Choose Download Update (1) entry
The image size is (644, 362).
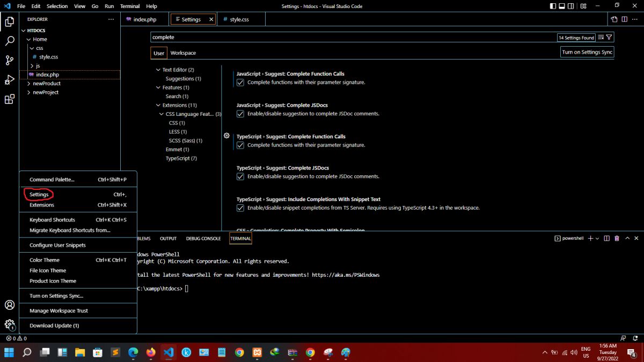pyautogui.click(x=78, y=326)
